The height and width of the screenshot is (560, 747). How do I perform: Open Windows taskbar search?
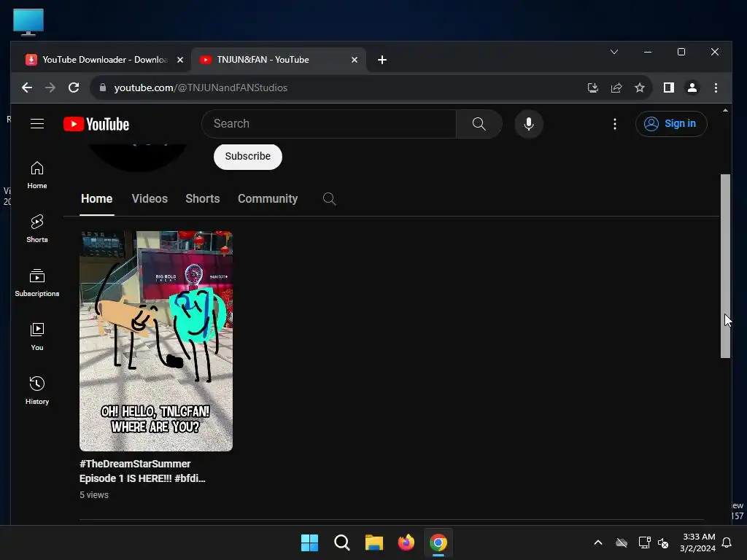coord(341,542)
